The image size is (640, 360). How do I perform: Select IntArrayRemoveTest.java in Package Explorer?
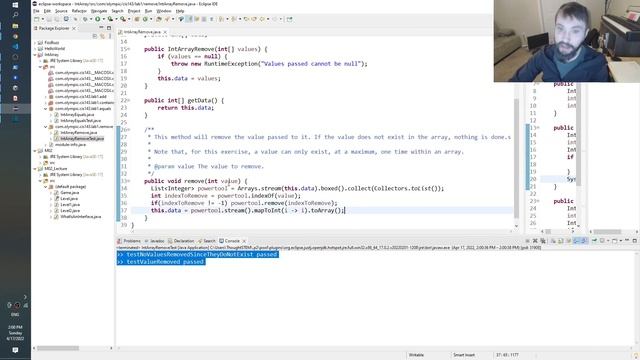[x=82, y=139]
